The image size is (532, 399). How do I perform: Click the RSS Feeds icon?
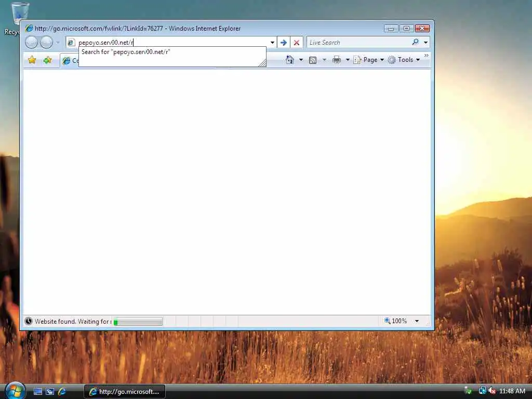coord(313,60)
